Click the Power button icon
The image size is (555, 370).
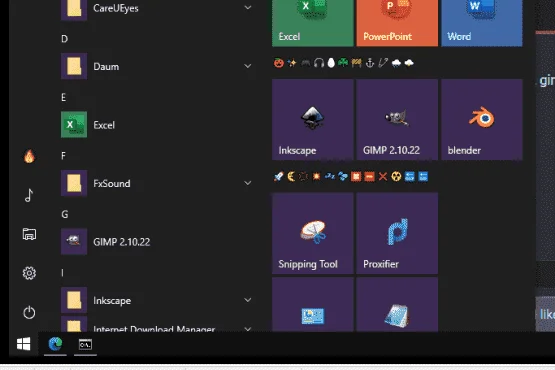point(29,312)
